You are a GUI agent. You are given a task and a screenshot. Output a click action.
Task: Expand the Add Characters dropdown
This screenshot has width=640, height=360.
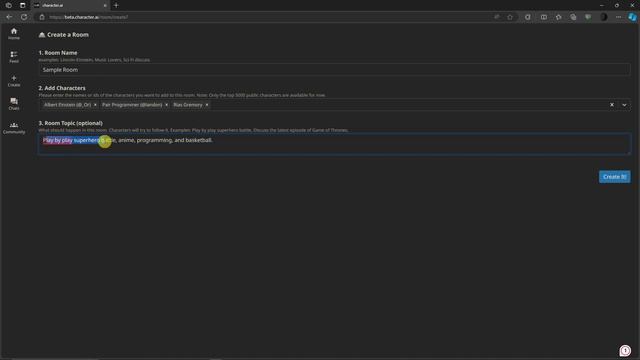[x=624, y=105]
